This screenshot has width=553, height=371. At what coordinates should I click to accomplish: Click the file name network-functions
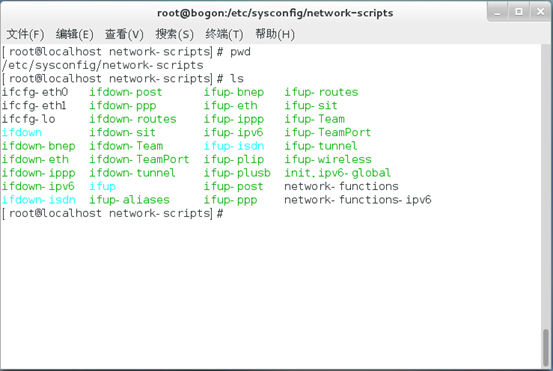[x=341, y=186]
